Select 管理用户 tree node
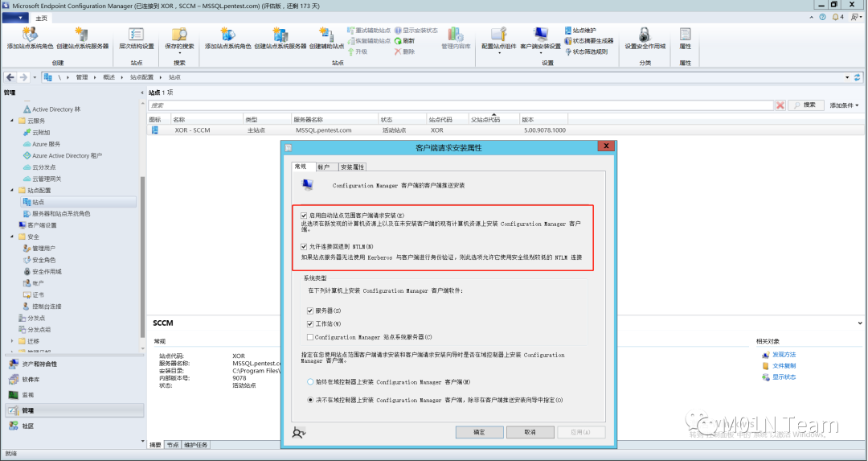This screenshot has width=868, height=461. (39, 249)
